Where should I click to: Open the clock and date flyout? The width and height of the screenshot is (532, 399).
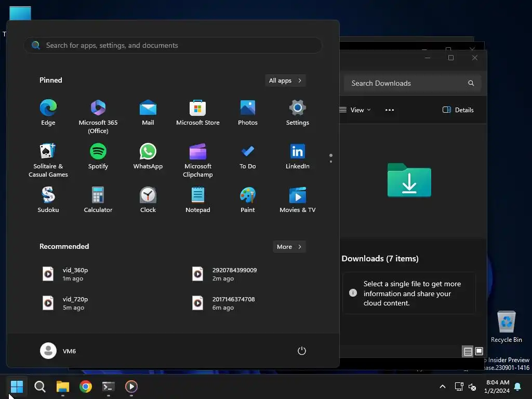[x=497, y=387]
